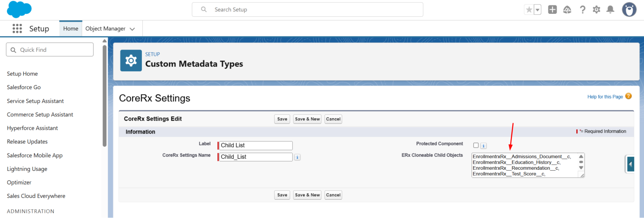Open the Help for this Page link
644x218 pixels.
pos(605,97)
